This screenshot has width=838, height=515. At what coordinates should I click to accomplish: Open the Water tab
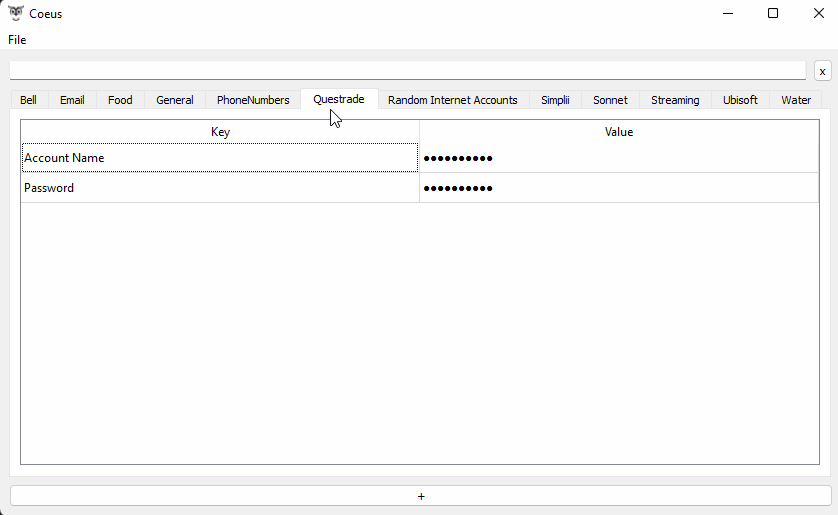tap(796, 100)
